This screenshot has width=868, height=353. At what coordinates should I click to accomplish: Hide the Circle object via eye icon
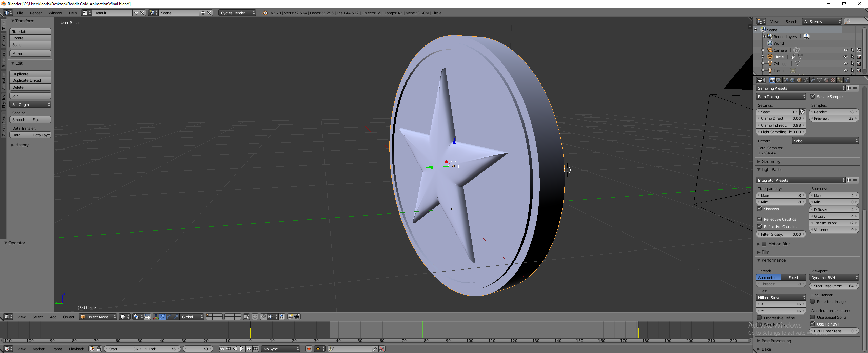846,57
